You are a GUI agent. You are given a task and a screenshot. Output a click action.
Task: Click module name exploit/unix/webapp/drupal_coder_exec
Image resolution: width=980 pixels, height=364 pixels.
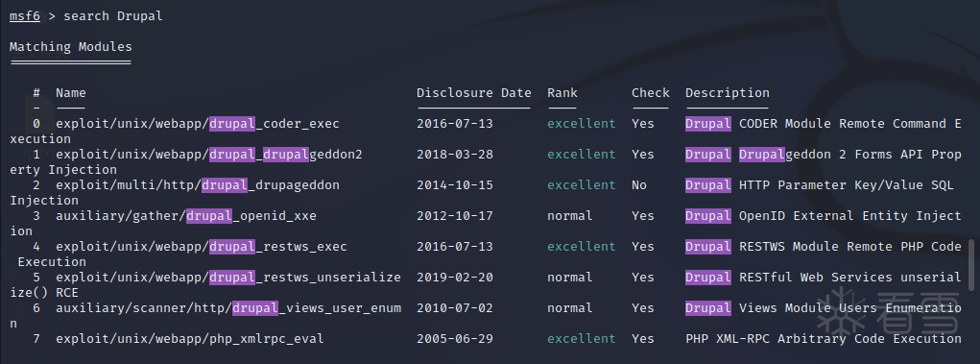(198, 124)
